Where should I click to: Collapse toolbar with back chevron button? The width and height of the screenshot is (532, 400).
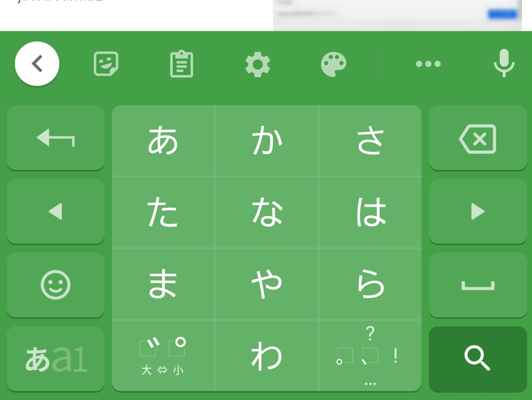[x=37, y=64]
